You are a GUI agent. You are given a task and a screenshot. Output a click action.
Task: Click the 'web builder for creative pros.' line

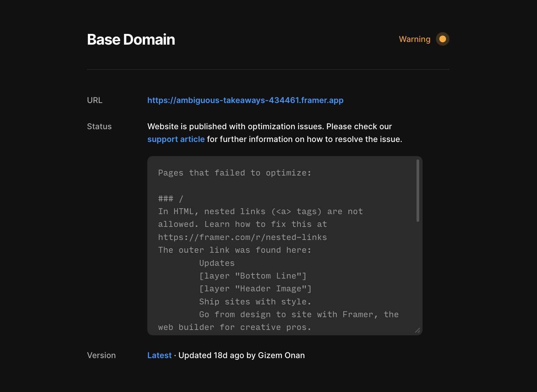pyautogui.click(x=235, y=327)
